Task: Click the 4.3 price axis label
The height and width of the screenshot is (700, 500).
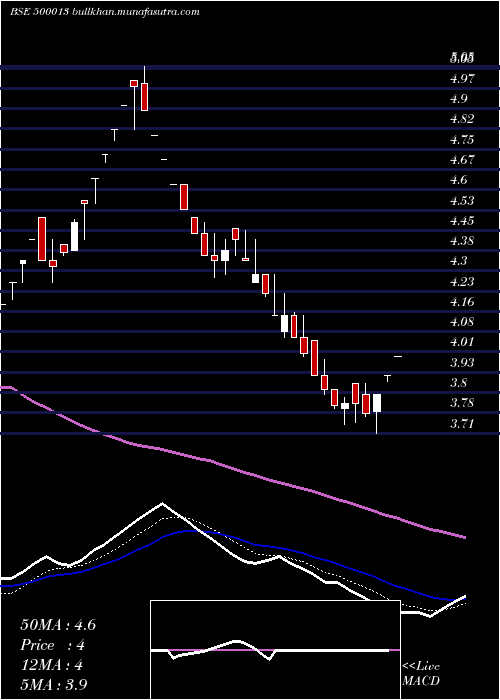Action: [459, 261]
